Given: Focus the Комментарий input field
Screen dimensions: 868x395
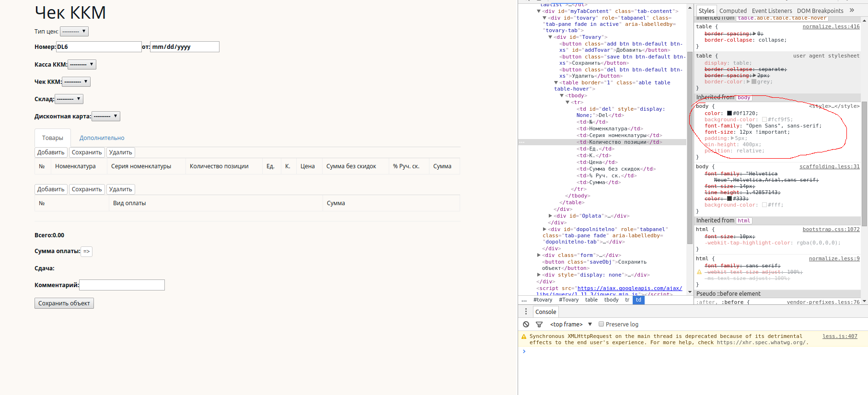Looking at the screenshot, I should (122, 285).
